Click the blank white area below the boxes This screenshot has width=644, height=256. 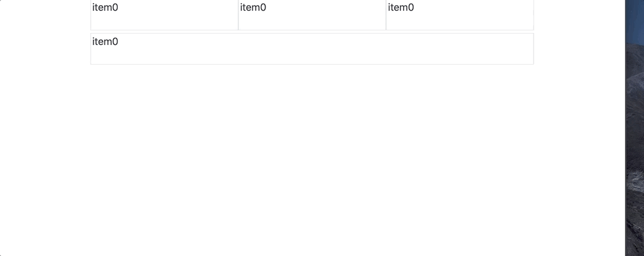tap(312, 158)
